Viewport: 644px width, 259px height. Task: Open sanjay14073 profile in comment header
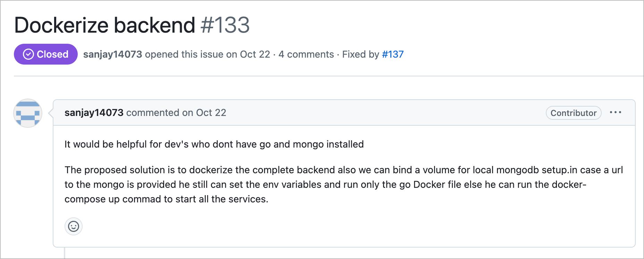tap(94, 112)
